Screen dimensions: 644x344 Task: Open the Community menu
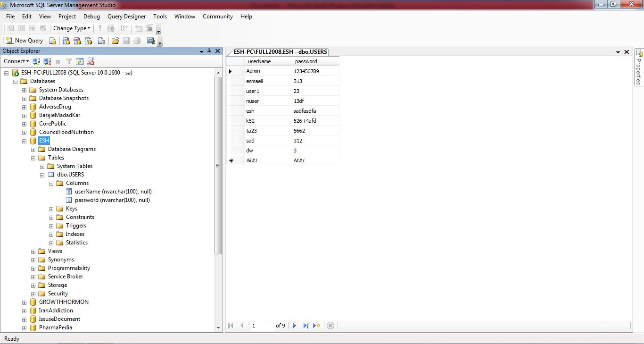(218, 16)
